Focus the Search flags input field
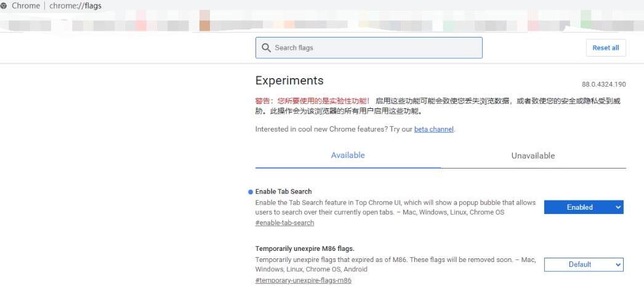The width and height of the screenshot is (644, 294). [x=369, y=48]
